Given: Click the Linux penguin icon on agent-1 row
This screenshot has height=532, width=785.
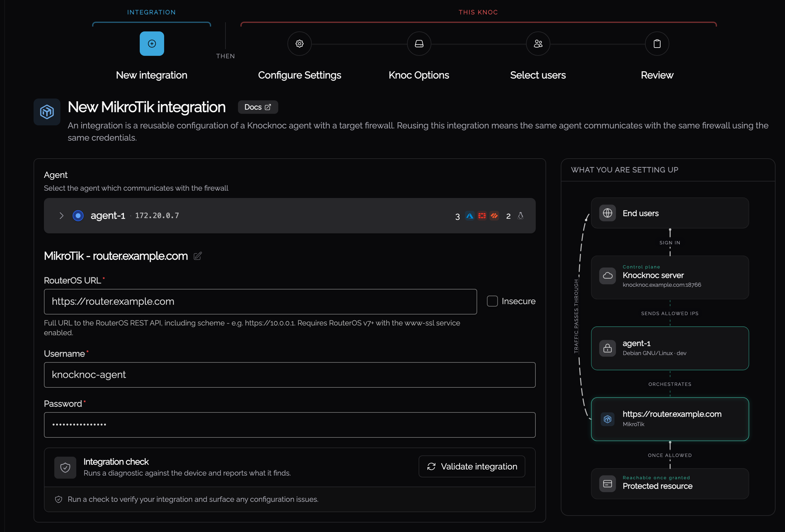Looking at the screenshot, I should click(520, 216).
